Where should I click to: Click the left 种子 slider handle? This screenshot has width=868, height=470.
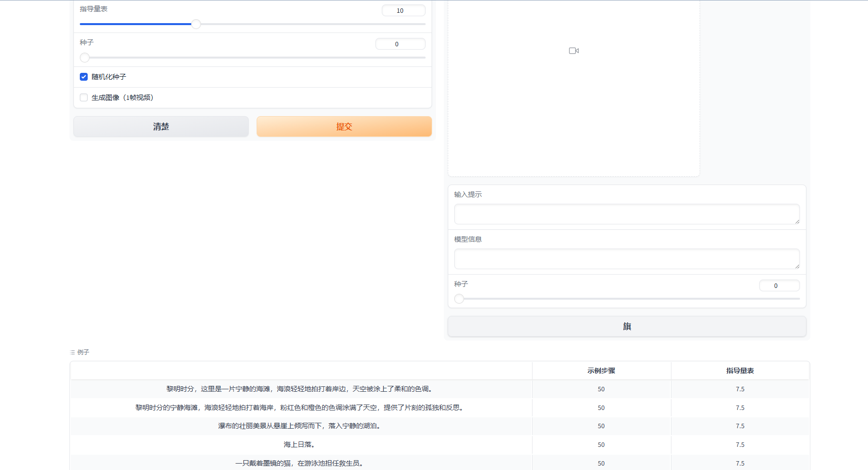tap(85, 58)
